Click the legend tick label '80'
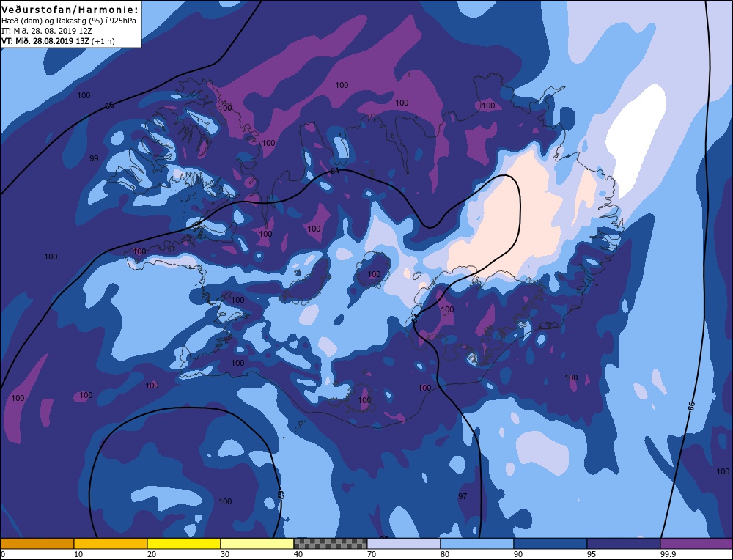 coord(445,554)
